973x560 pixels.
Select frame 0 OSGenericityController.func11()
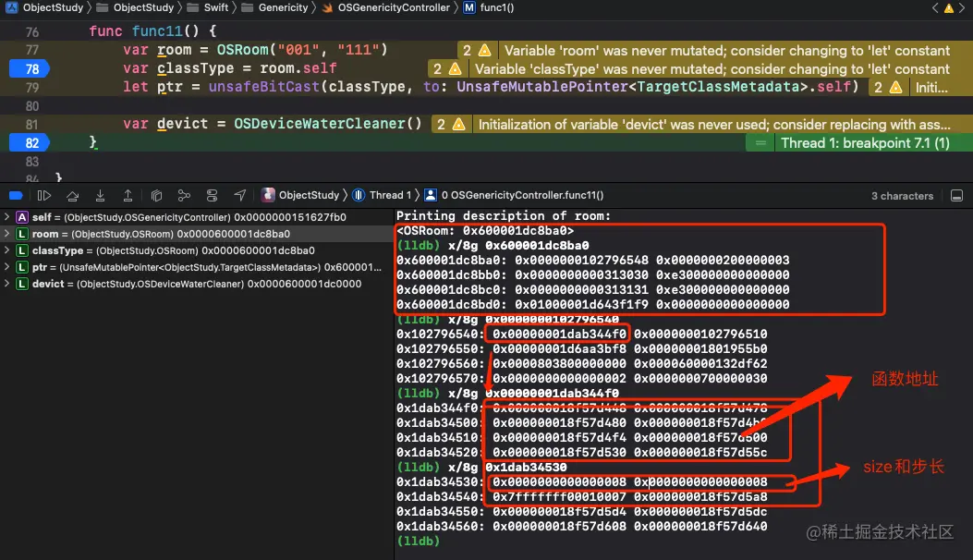tap(514, 195)
